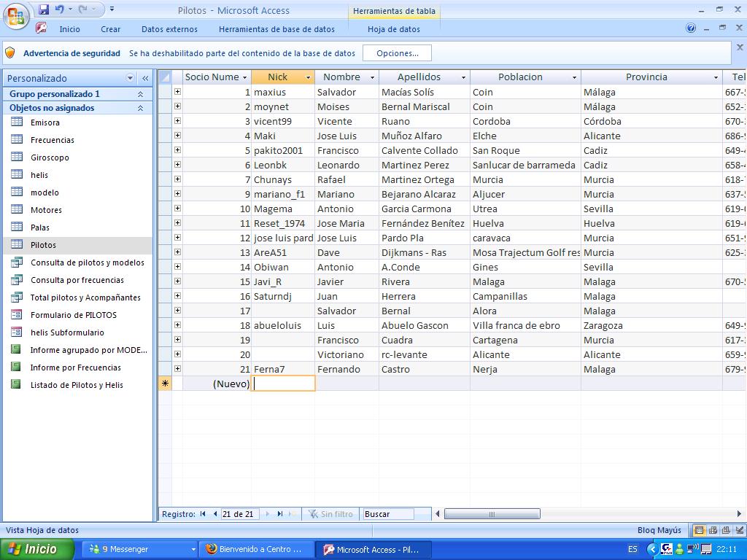
Task: Save using the quick access toolbar icon
Action: pos(44,9)
